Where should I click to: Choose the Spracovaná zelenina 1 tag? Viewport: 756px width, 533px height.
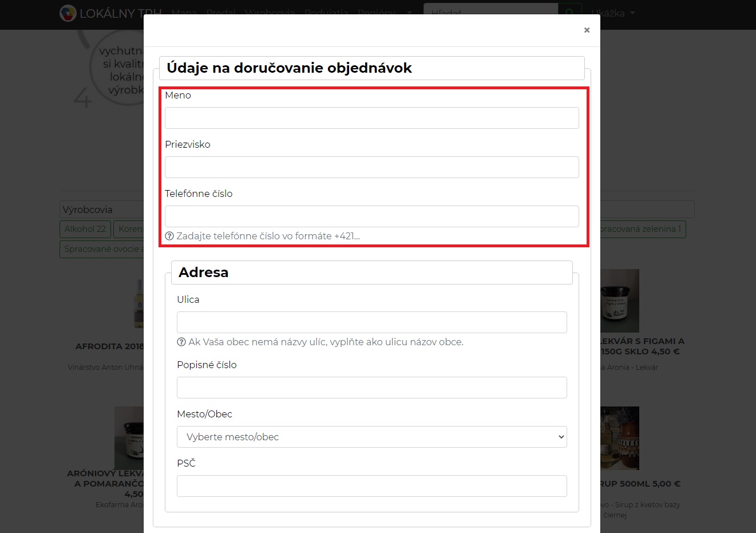point(641,229)
